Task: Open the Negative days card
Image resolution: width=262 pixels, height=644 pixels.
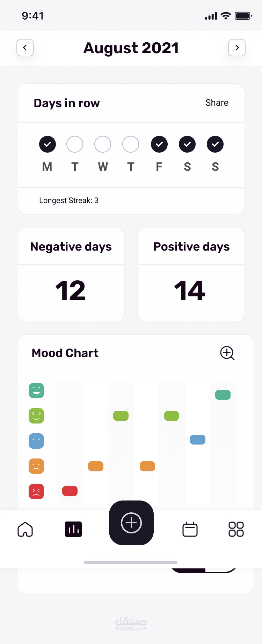Action: tap(71, 275)
